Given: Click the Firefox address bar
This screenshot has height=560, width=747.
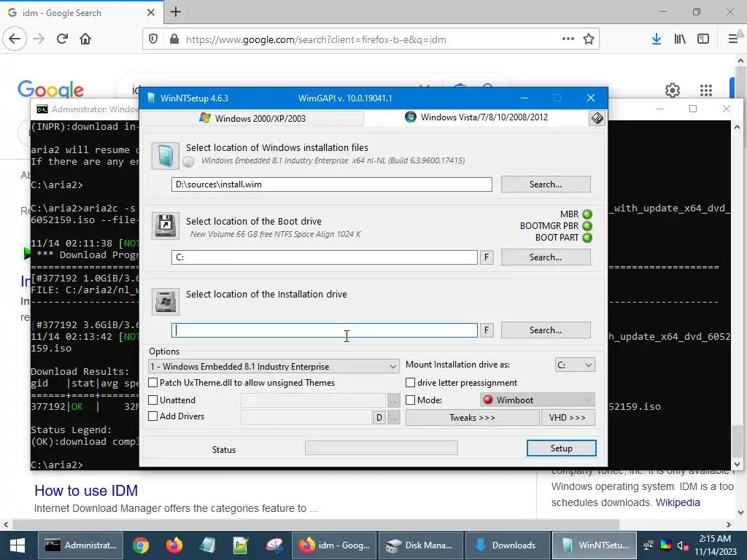Looking at the screenshot, I should coord(371,39).
